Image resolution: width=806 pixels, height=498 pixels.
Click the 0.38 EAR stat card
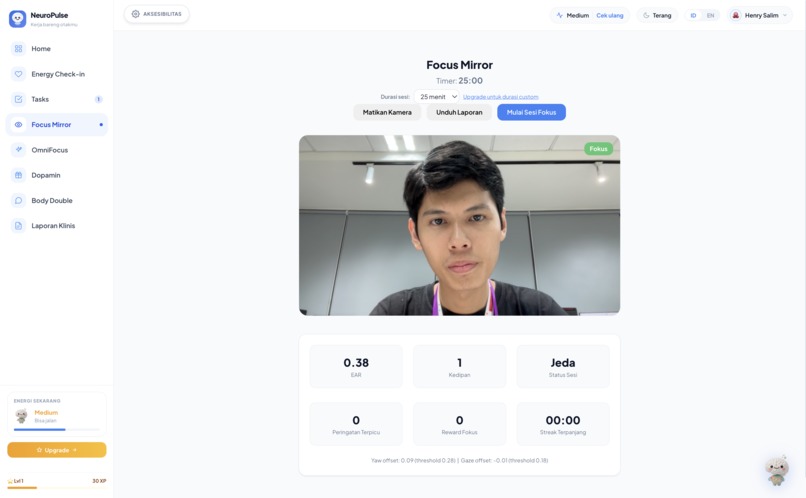coord(356,366)
